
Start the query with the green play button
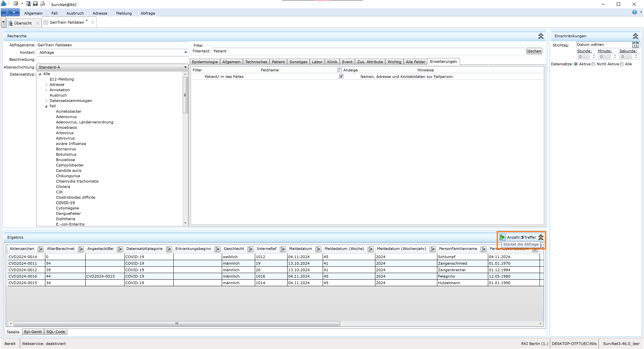tap(502, 237)
